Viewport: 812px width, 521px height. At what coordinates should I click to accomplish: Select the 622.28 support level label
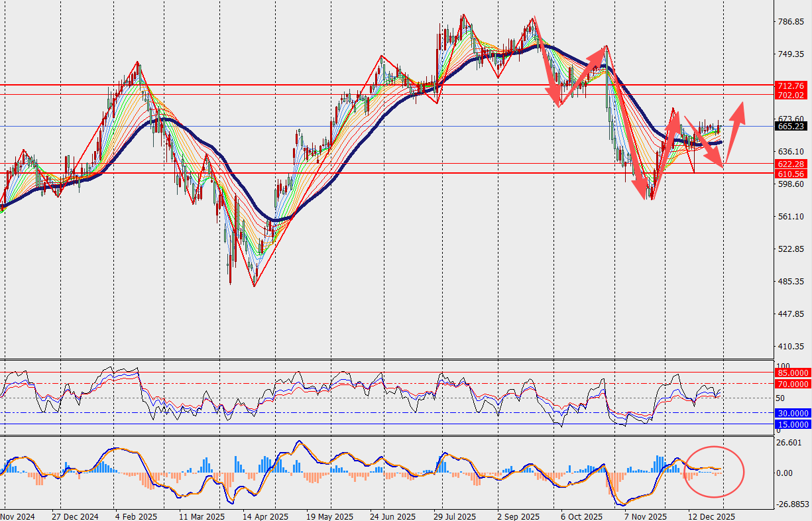[x=791, y=164]
